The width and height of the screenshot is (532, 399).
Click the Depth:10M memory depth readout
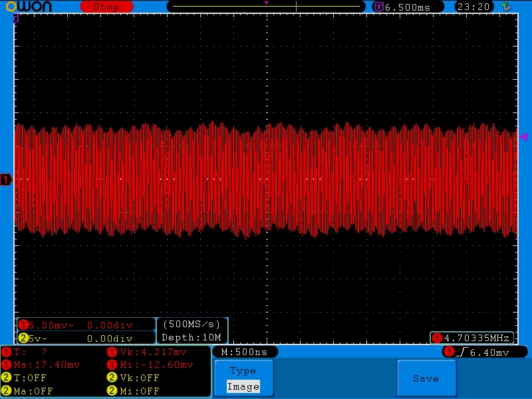(192, 338)
